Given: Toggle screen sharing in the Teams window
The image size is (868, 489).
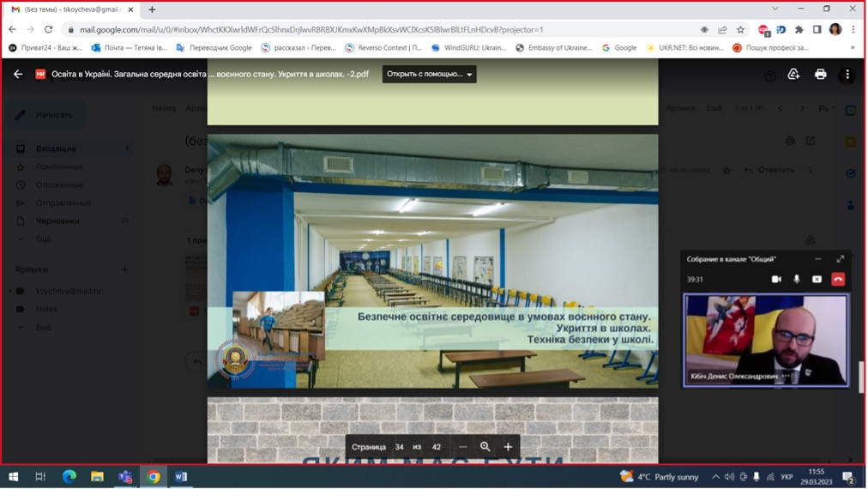Looking at the screenshot, I should click(x=817, y=279).
